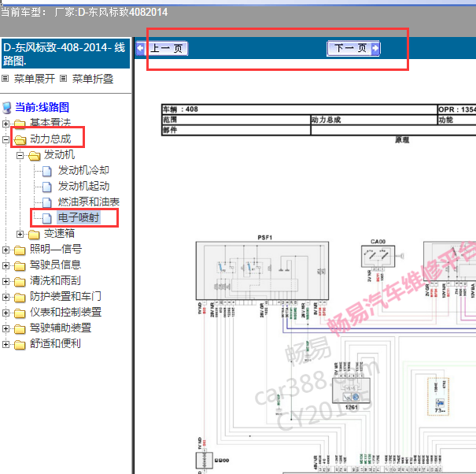Open the 电子喷射 wiring page
Image resolution: width=476 pixels, height=474 pixels.
pos(79,217)
